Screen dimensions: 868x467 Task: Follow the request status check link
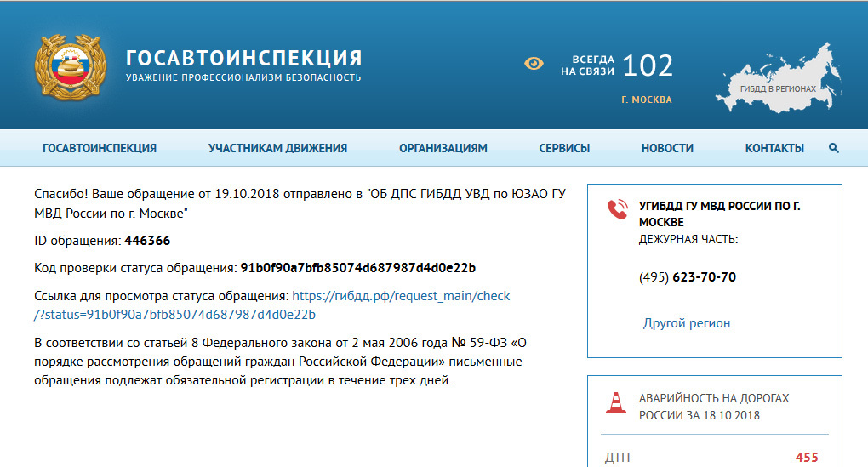point(401,296)
